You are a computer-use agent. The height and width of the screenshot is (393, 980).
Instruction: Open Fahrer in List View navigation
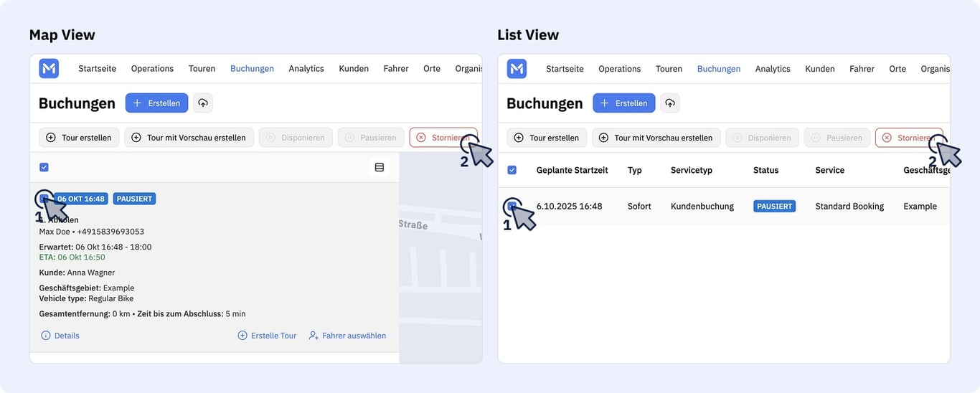pos(862,69)
